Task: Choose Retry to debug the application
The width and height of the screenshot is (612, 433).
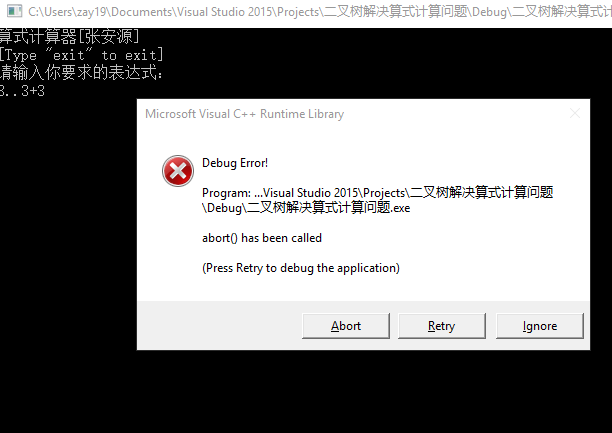Action: pyautogui.click(x=442, y=326)
